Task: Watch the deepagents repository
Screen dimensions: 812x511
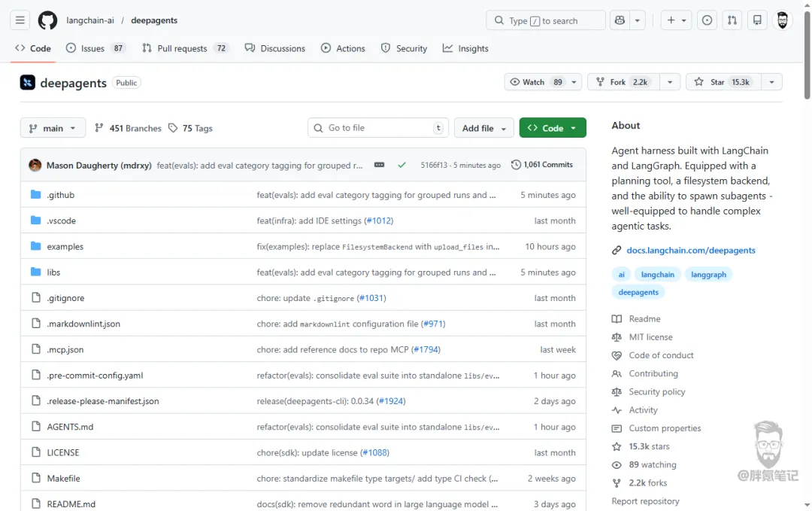Action: coord(536,82)
